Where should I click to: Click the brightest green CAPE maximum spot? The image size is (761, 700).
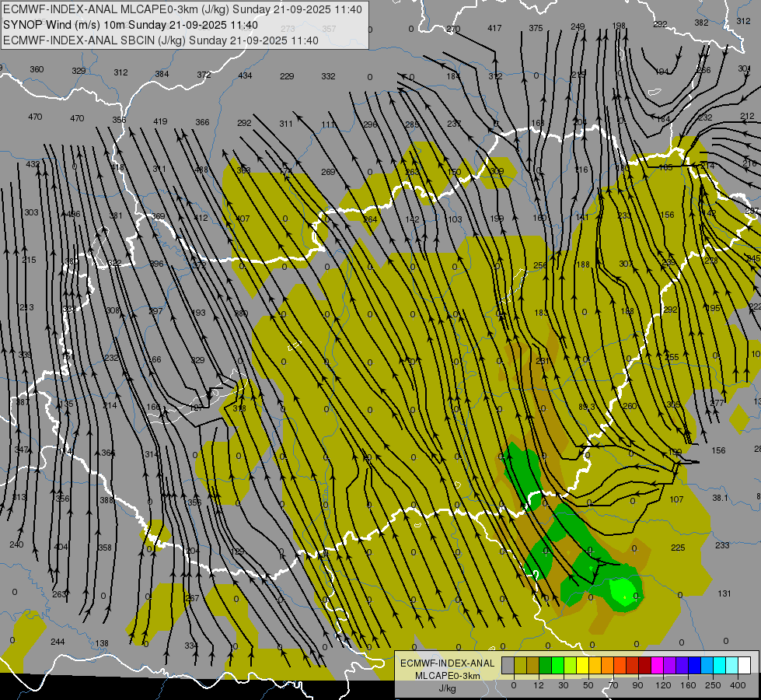coord(625,592)
